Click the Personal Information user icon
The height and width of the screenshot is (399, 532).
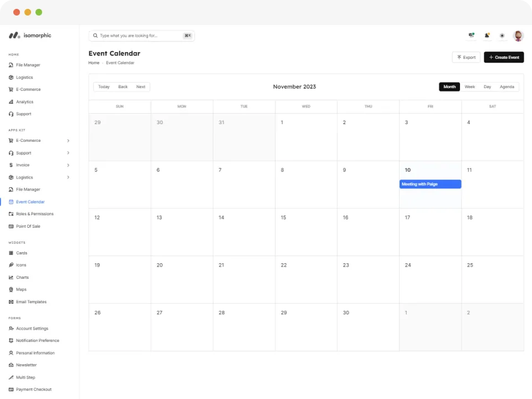[11, 353]
